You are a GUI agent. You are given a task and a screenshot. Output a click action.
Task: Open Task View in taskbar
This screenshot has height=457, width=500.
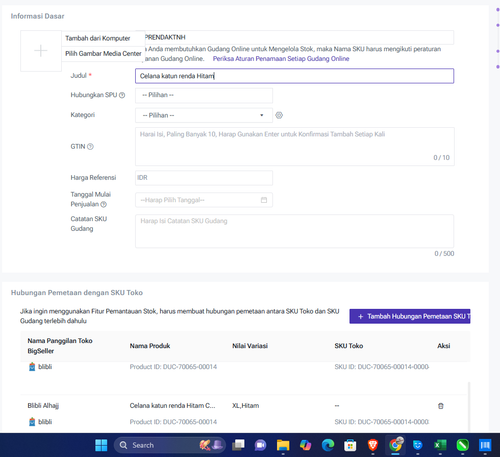[238, 445]
